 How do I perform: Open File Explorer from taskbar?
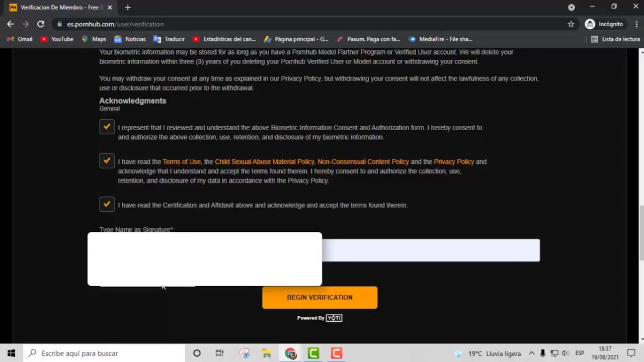[x=267, y=353]
